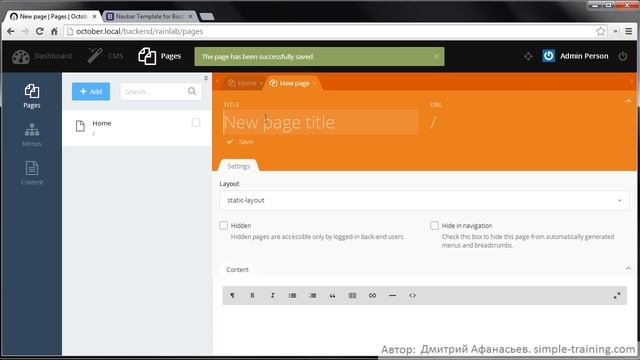Click the Add page button

coord(91,91)
